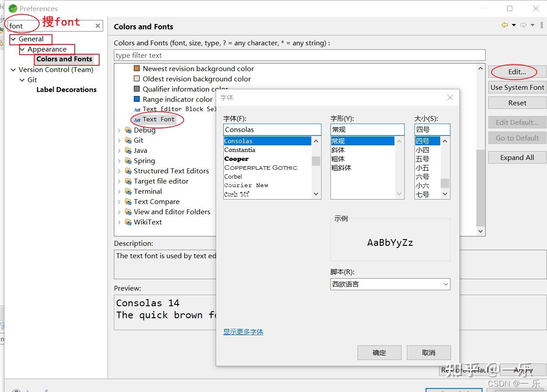Collapse the General tree node
The image size is (547, 392).
pyautogui.click(x=13, y=39)
